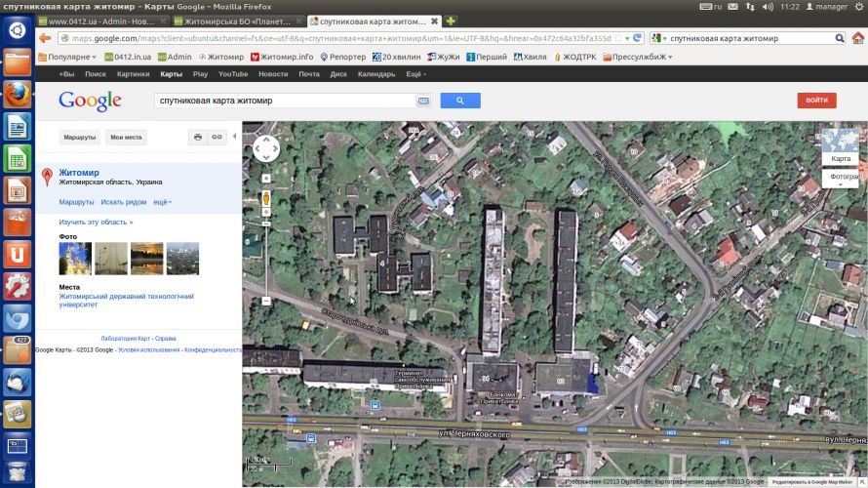Open Thunderbird mail from launcher
Image resolution: width=868 pixels, height=488 pixels.
[x=18, y=383]
